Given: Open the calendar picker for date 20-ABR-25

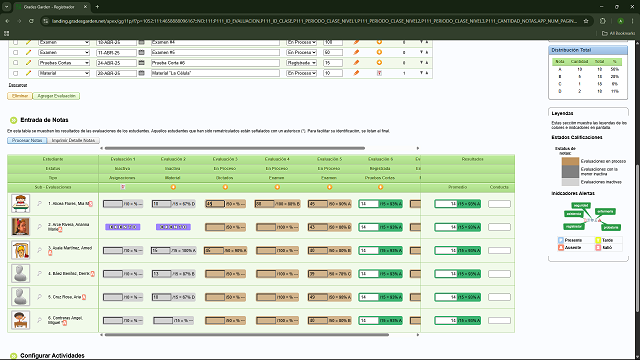Looking at the screenshot, I should pos(141,73).
